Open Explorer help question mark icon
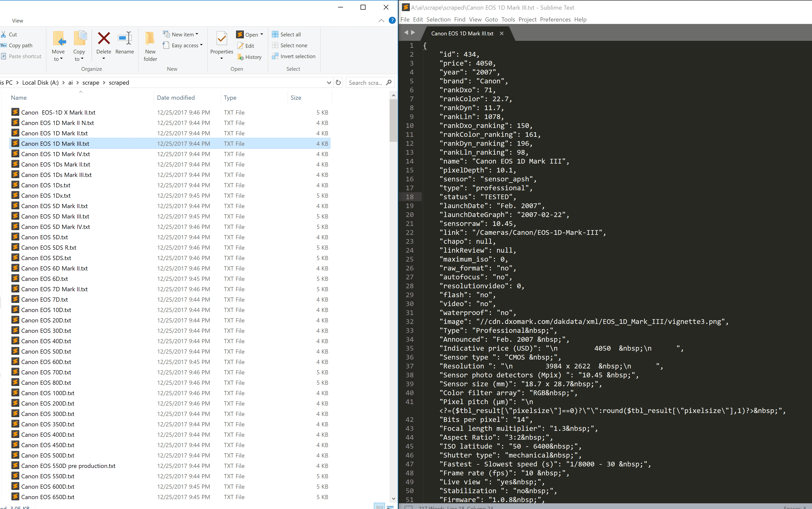Image resolution: width=812 pixels, height=509 pixels. [x=392, y=21]
